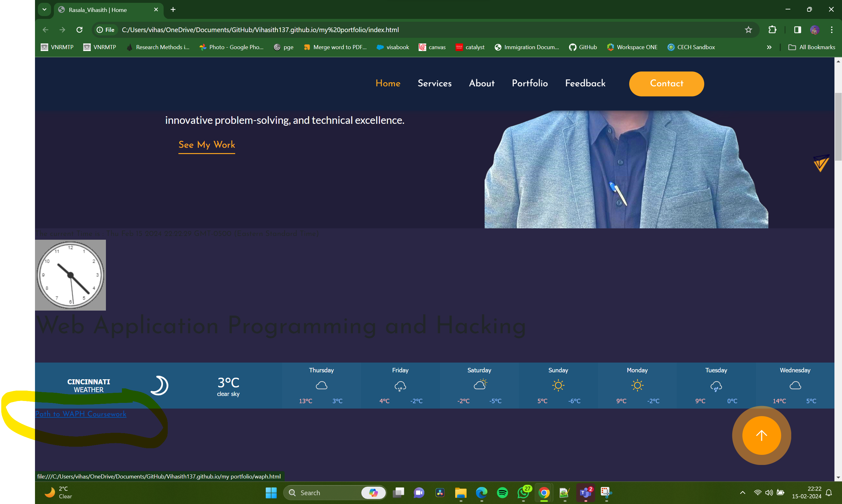Open the Path to WAPH Coursework link
842x504 pixels.
pos(80,414)
